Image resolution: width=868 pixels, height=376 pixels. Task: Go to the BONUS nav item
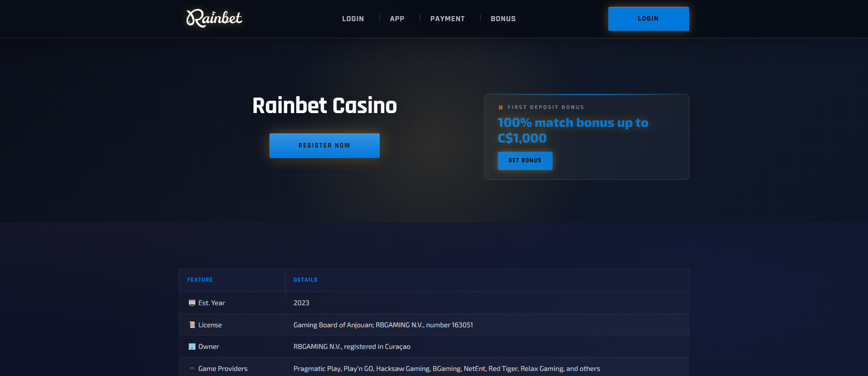coord(503,19)
